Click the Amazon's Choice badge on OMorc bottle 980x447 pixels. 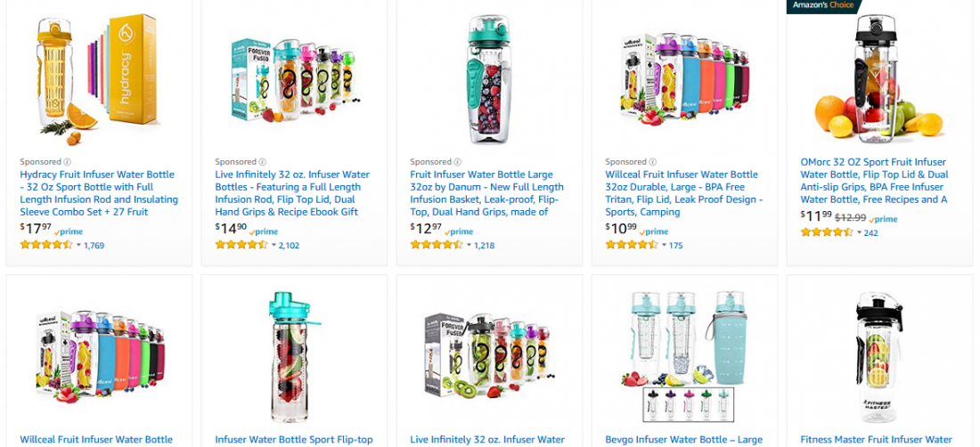[822, 5]
